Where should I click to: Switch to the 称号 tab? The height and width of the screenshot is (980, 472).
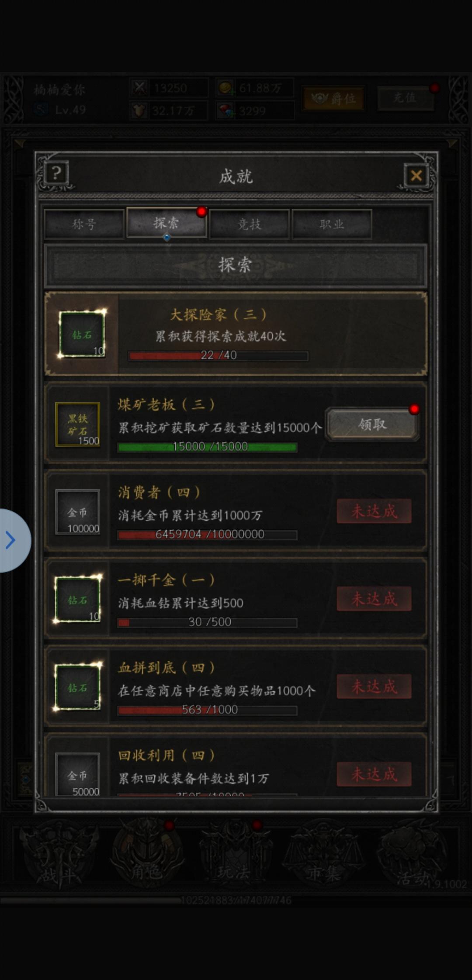tap(84, 224)
